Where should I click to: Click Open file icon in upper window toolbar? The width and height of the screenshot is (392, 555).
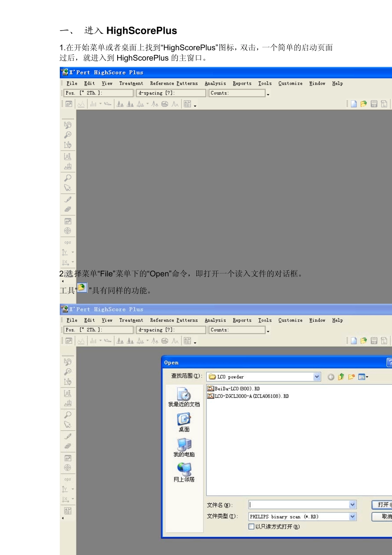click(364, 104)
